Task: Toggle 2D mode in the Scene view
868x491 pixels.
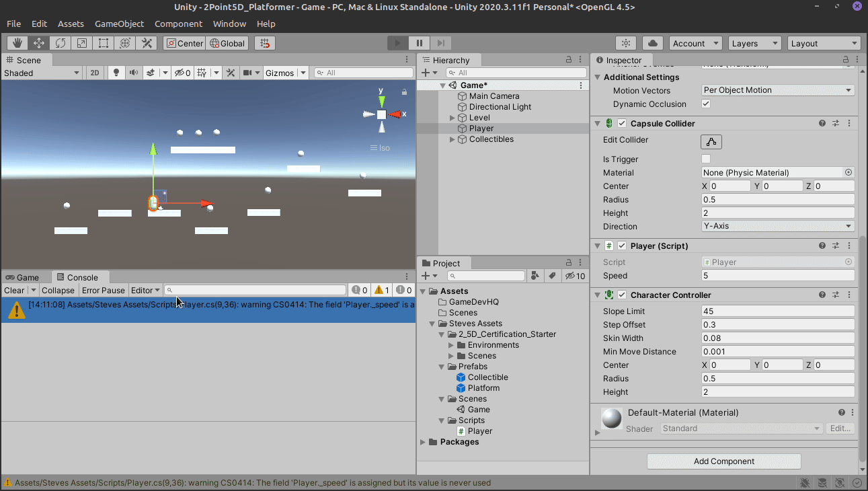Action: click(x=94, y=72)
